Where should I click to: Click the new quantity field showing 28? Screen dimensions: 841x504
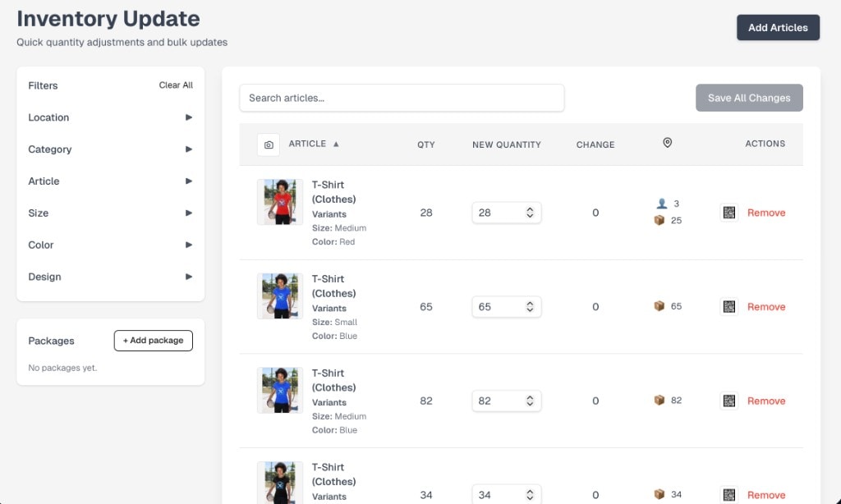click(506, 213)
